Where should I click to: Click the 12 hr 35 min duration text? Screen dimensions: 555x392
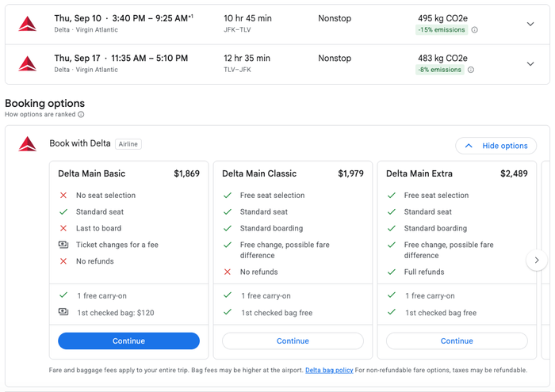click(x=247, y=59)
